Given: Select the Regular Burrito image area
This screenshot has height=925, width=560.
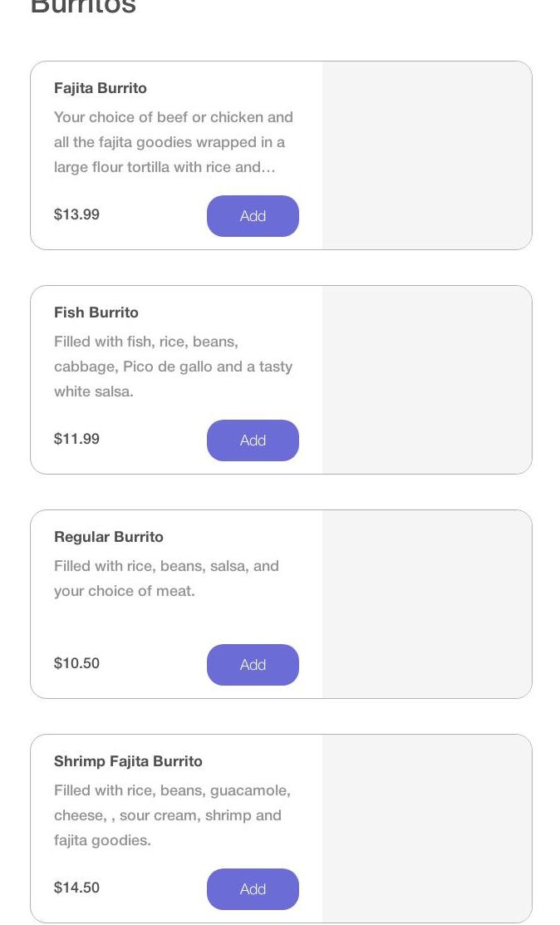Looking at the screenshot, I should (426, 604).
